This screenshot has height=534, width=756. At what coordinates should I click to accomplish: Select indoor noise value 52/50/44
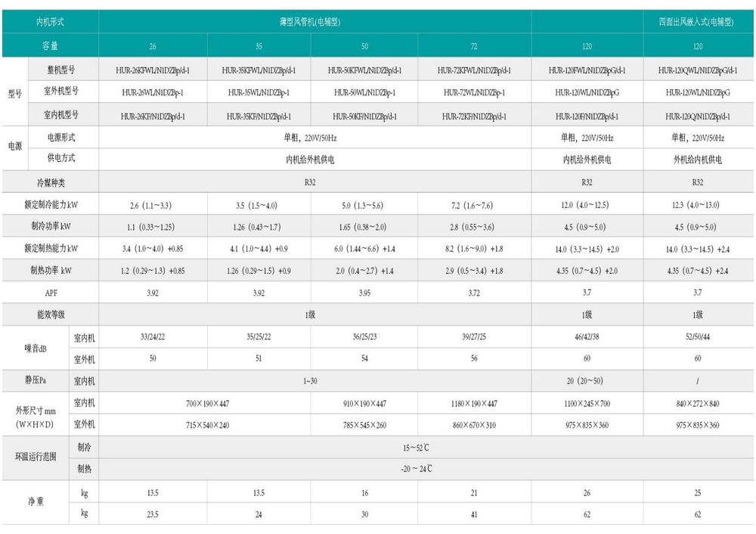tap(697, 337)
